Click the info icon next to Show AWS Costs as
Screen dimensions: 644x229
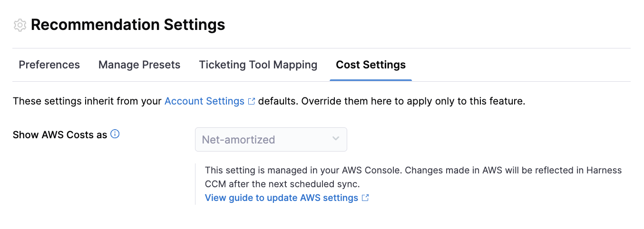115,134
